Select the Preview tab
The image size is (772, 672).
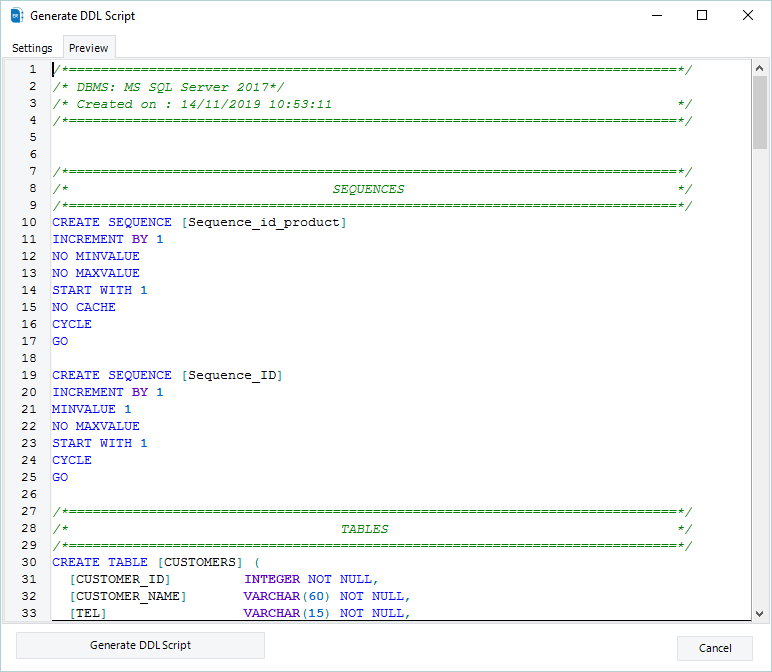[89, 48]
